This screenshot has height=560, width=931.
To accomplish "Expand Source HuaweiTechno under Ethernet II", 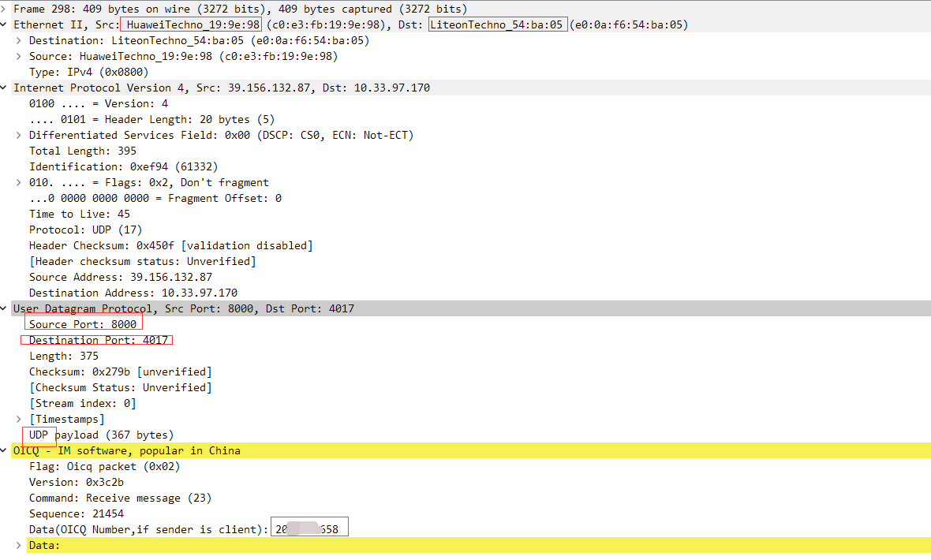I will coord(20,56).
